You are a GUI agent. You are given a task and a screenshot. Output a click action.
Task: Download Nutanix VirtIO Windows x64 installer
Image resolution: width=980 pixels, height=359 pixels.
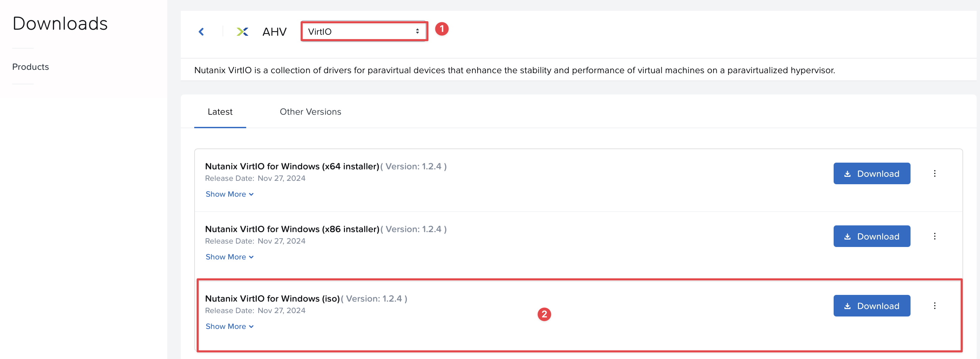pos(871,174)
